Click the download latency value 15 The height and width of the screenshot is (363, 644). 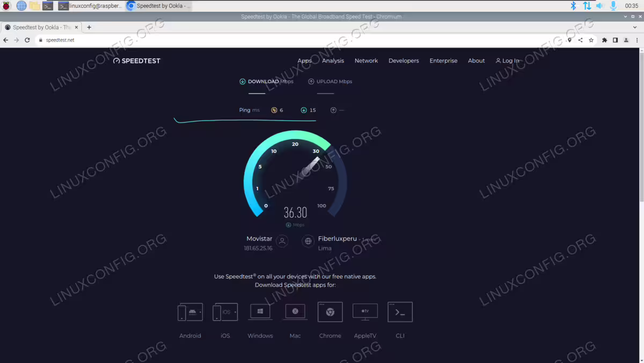[312, 110]
